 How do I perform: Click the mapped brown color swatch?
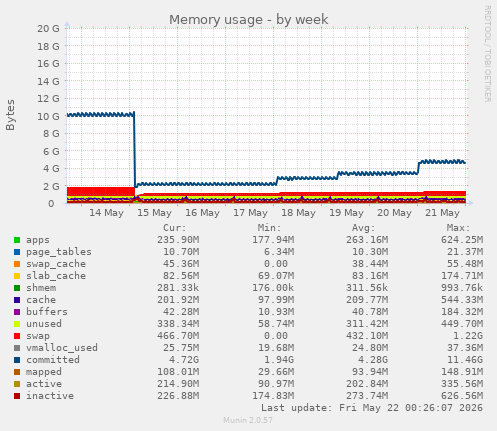[17, 372]
